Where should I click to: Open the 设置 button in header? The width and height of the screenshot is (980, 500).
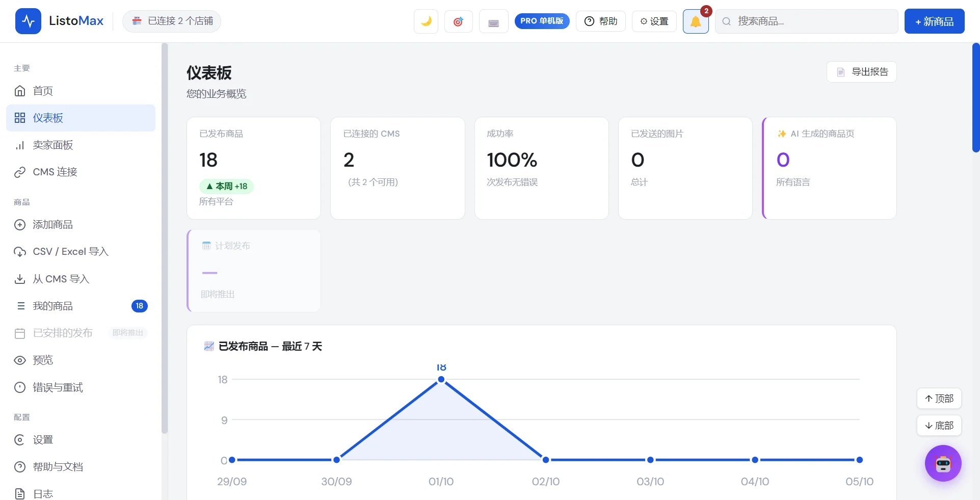click(654, 21)
